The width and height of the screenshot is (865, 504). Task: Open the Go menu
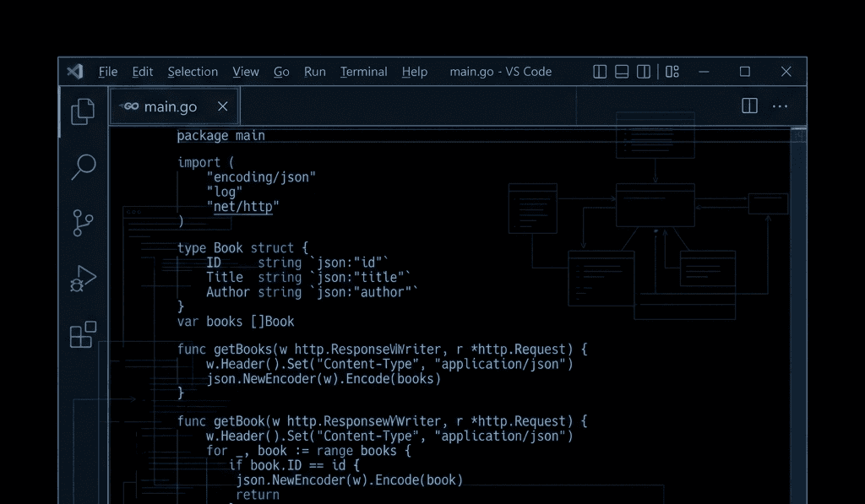pos(281,72)
